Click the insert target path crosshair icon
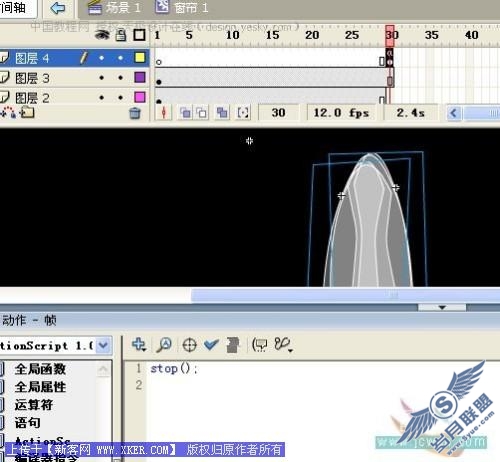 click(x=190, y=345)
